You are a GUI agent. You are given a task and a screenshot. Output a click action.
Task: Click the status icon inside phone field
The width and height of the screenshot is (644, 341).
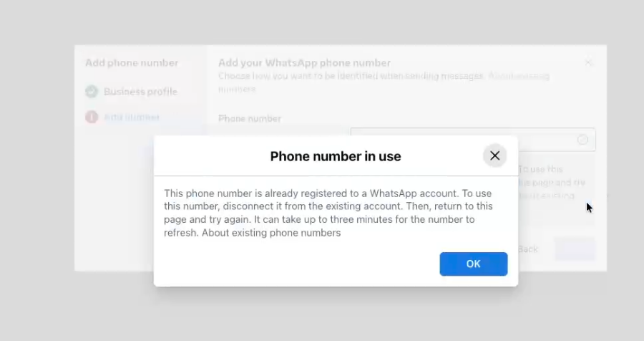pyautogui.click(x=582, y=140)
